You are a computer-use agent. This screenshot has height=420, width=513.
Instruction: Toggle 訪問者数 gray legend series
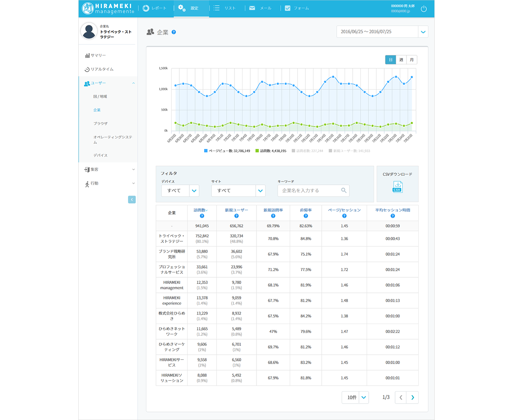point(307,151)
